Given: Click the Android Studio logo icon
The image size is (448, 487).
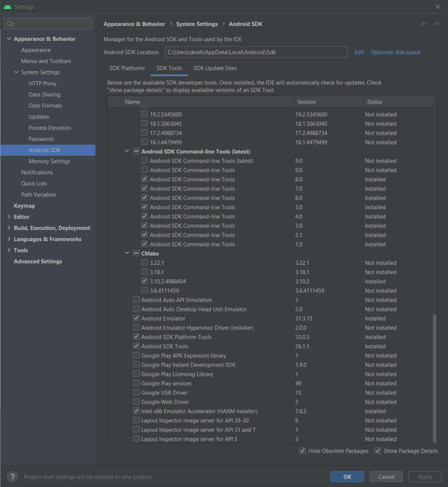Looking at the screenshot, I should [x=7, y=6].
